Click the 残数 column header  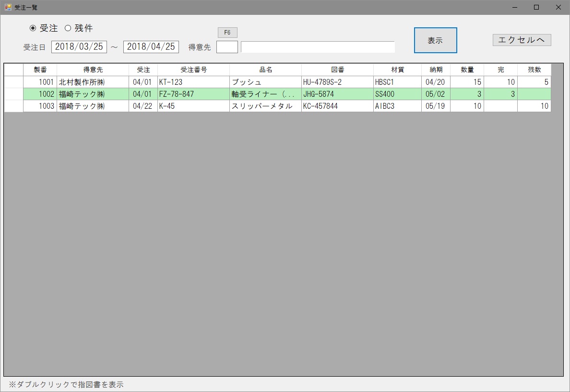point(534,70)
